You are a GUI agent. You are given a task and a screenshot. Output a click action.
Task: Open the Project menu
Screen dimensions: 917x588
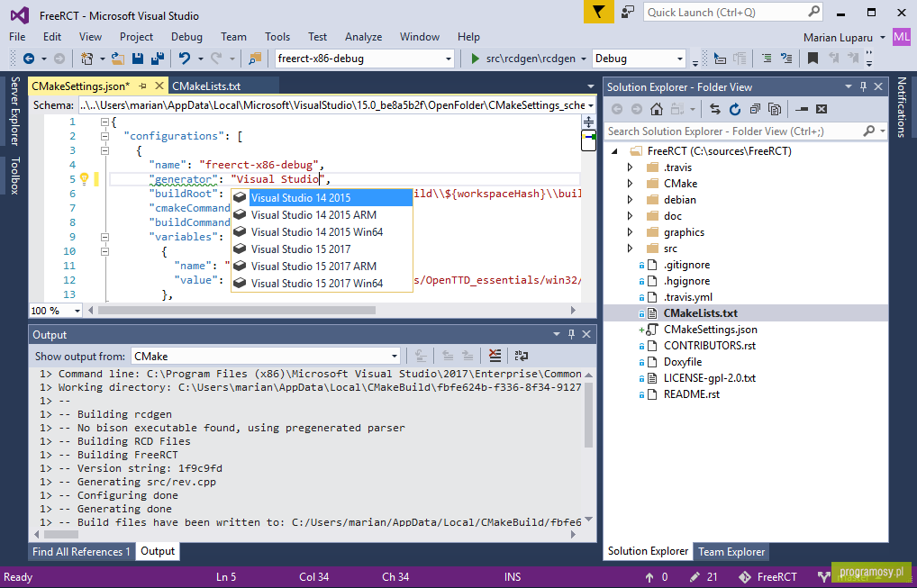click(136, 37)
